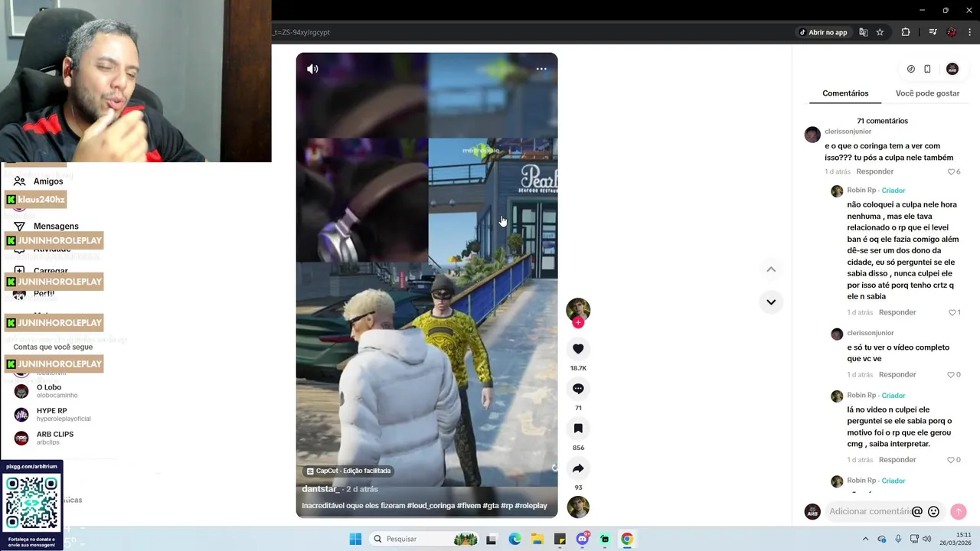This screenshot has width=980, height=551.
Task: Post comment with the pink send arrow
Action: pyautogui.click(x=958, y=511)
